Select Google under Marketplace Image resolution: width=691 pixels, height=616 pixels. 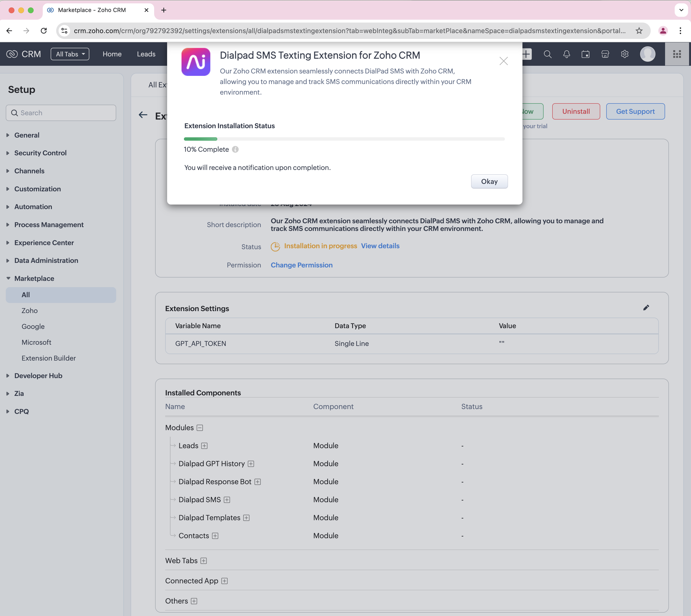(x=33, y=327)
